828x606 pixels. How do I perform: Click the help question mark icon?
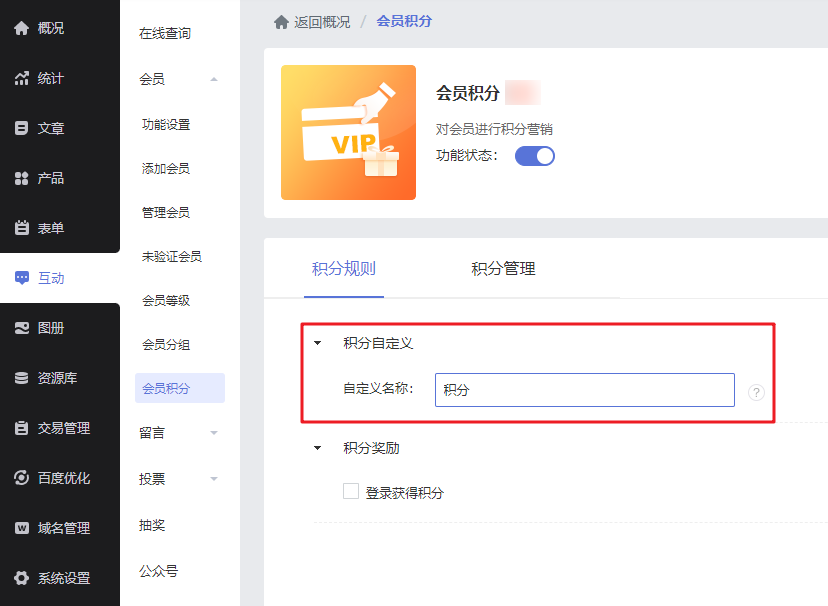756,392
